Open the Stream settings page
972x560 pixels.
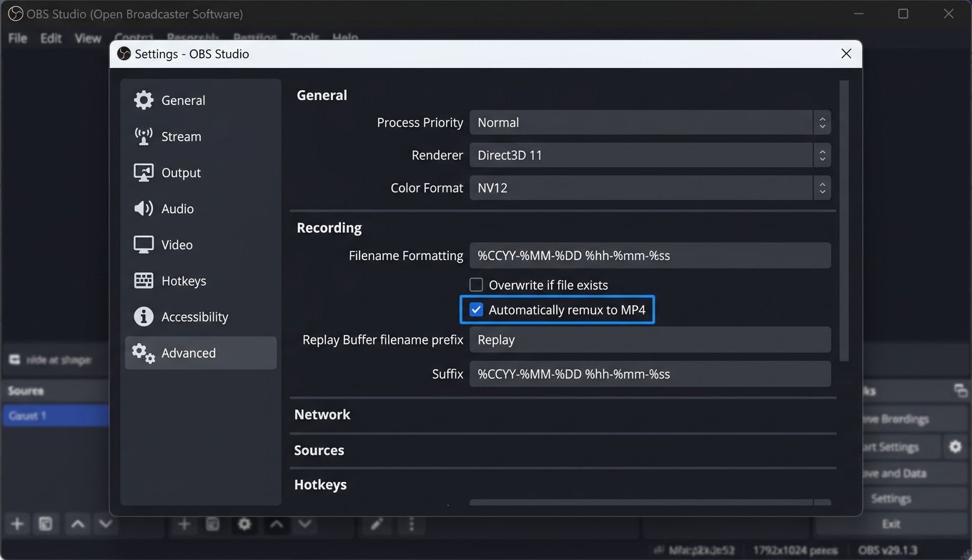(200, 136)
